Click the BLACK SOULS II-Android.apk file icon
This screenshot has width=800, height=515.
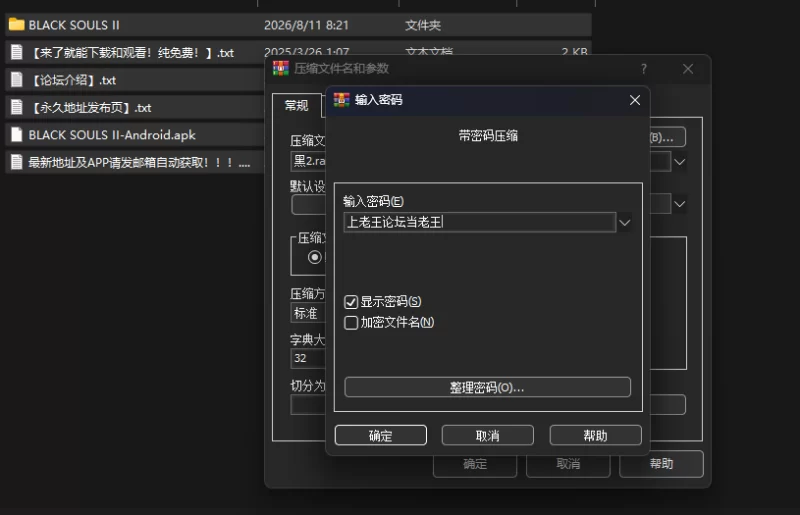click(17, 135)
